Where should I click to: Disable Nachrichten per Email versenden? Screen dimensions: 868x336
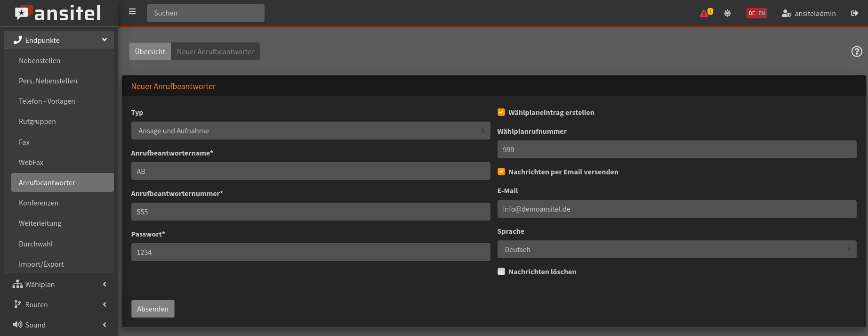pyautogui.click(x=501, y=172)
